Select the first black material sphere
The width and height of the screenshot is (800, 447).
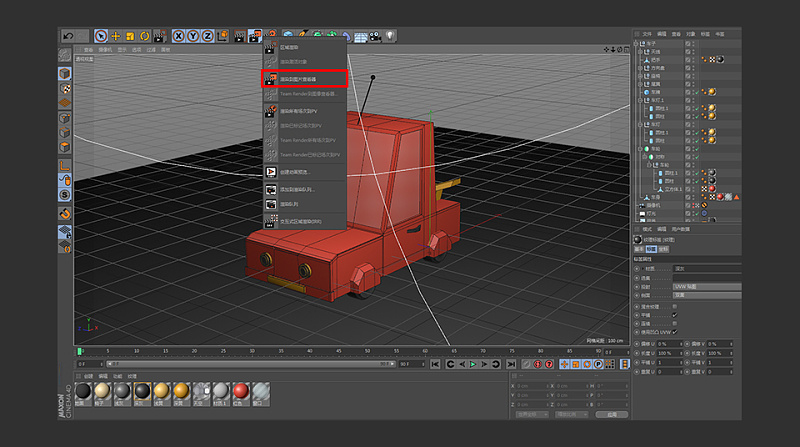(x=83, y=392)
